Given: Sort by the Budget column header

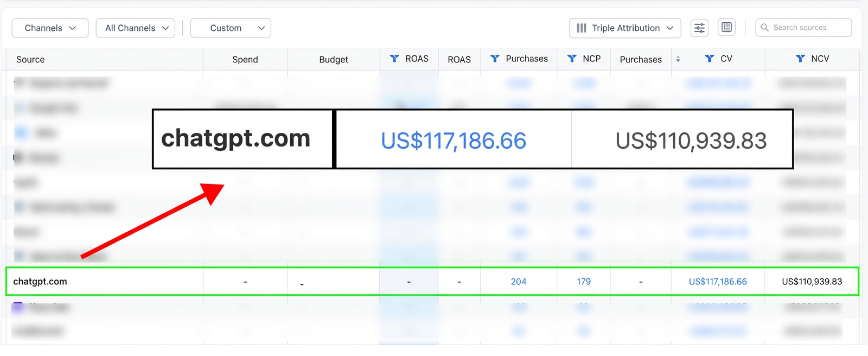Looking at the screenshot, I should (334, 60).
